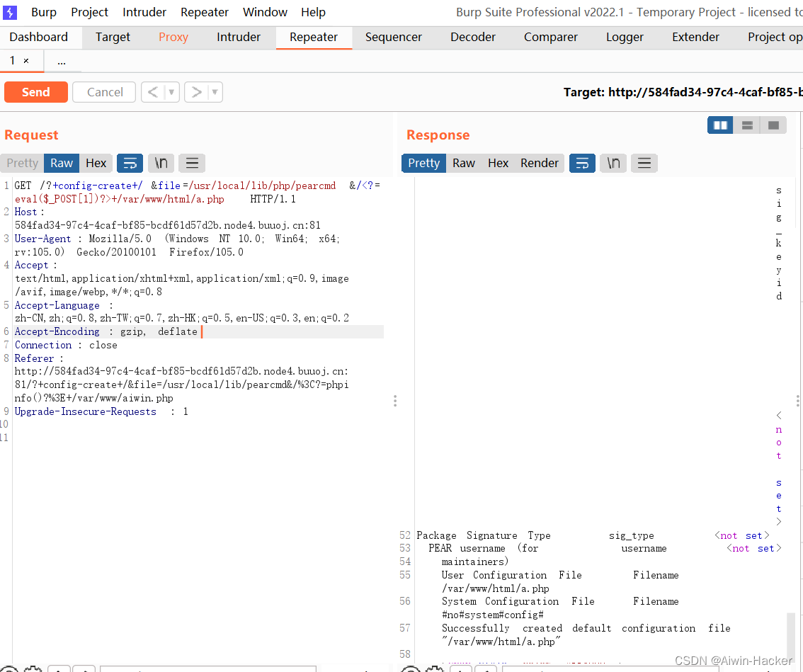803x672 pixels.
Task: Click the User-Agent header name
Action: 42,239
